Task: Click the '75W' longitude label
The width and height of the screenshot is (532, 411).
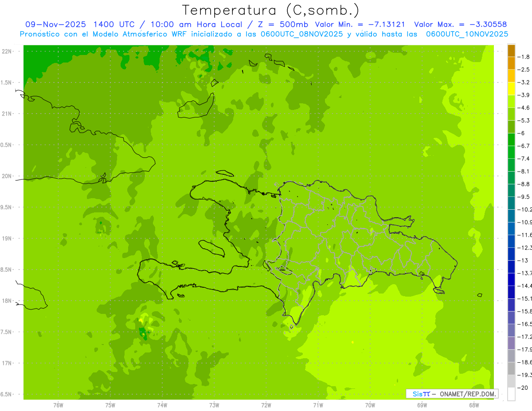Action: coord(110,405)
